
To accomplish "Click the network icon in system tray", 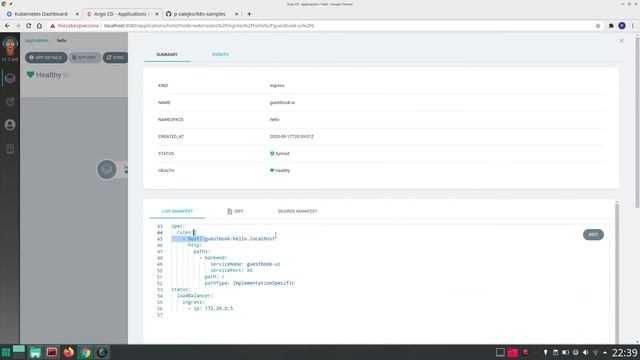I will 596,352.
